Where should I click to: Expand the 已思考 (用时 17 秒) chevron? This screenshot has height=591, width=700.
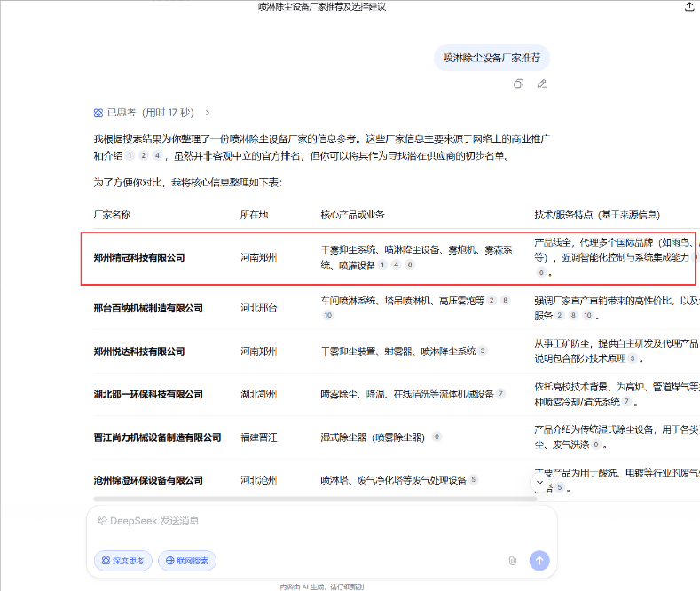click(x=208, y=113)
